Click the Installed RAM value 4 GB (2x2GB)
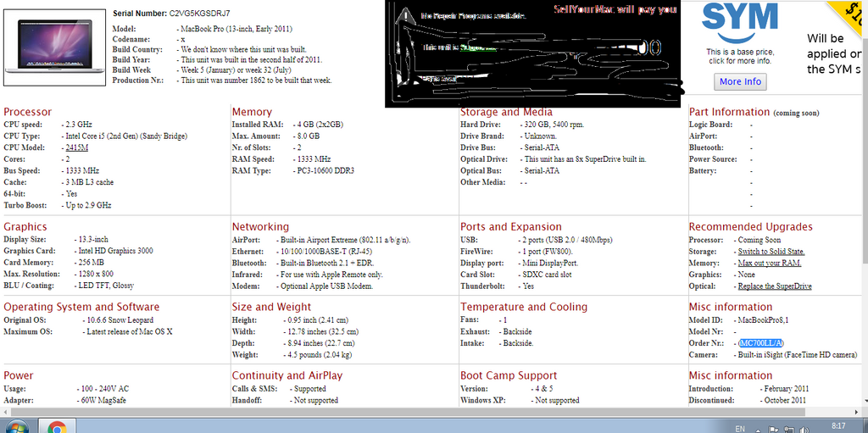The height and width of the screenshot is (433, 868). (x=320, y=125)
